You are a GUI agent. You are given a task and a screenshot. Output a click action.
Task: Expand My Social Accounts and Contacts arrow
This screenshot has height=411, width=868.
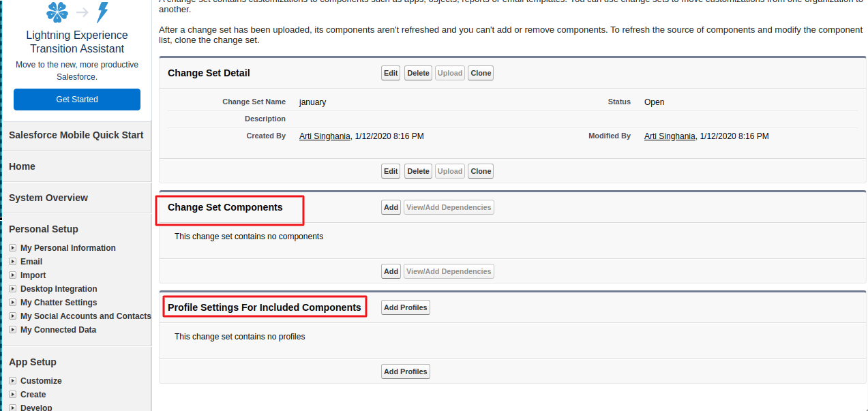click(x=12, y=316)
